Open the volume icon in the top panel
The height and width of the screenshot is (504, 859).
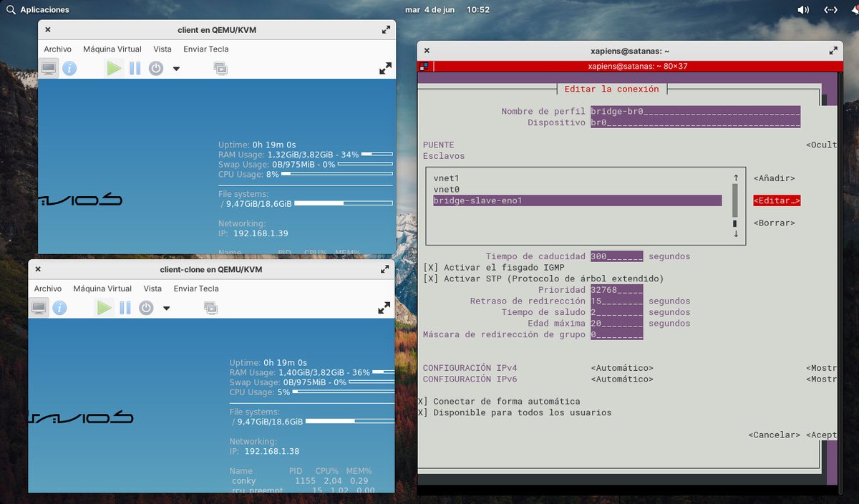pyautogui.click(x=802, y=9)
